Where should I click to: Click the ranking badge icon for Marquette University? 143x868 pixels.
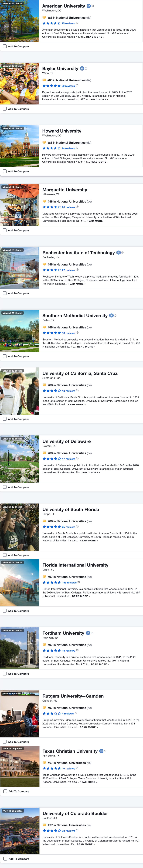(x=44, y=202)
